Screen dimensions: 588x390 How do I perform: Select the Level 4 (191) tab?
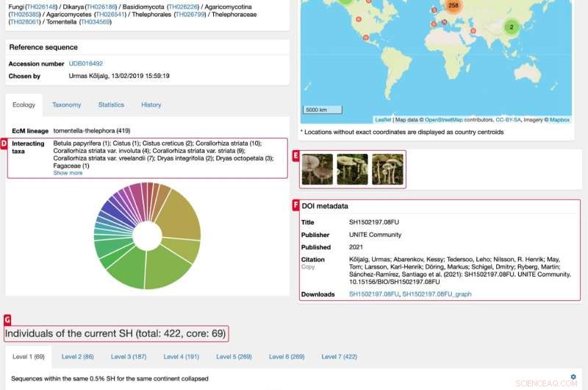(182, 357)
